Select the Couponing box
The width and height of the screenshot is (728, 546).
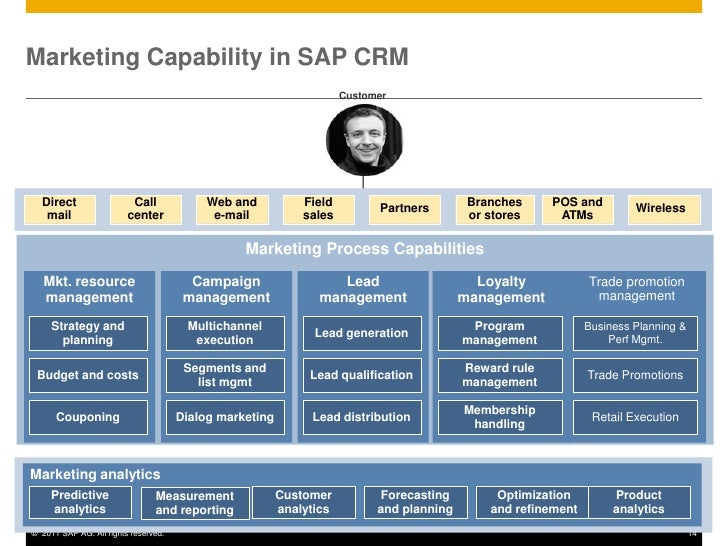pyautogui.click(x=88, y=417)
